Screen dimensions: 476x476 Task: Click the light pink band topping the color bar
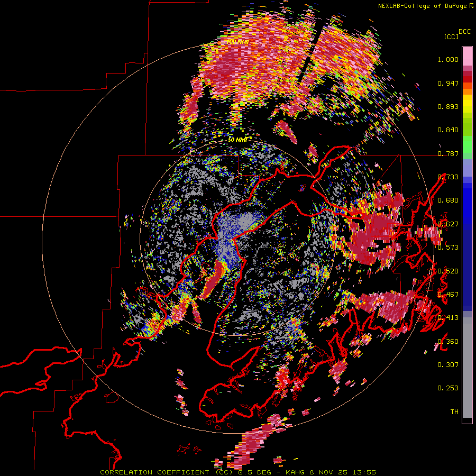467,56
